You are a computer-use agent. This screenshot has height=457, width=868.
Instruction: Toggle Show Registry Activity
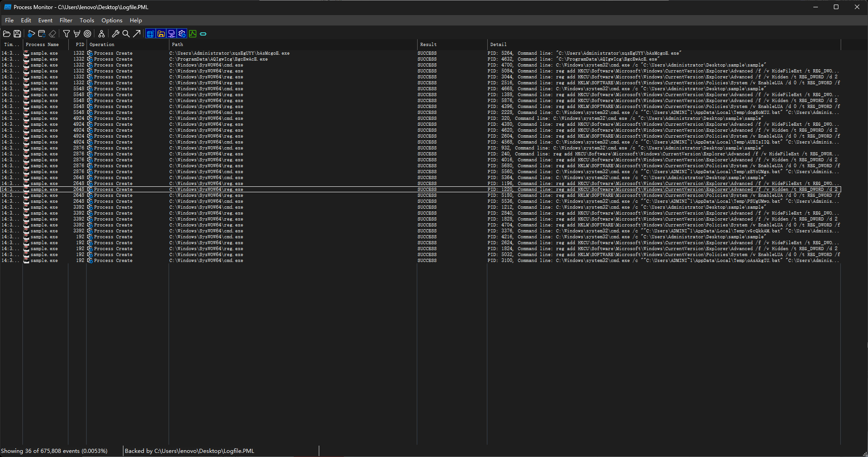tap(150, 34)
